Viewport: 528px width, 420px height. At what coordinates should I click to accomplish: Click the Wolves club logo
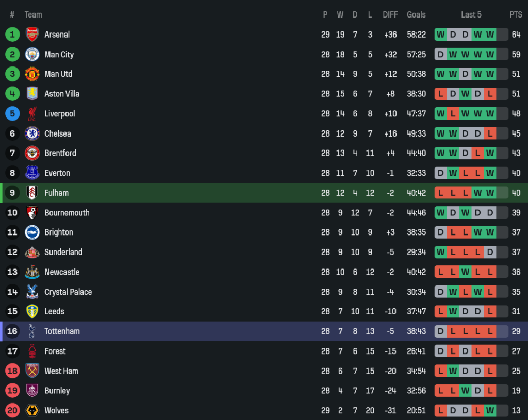pos(32,410)
